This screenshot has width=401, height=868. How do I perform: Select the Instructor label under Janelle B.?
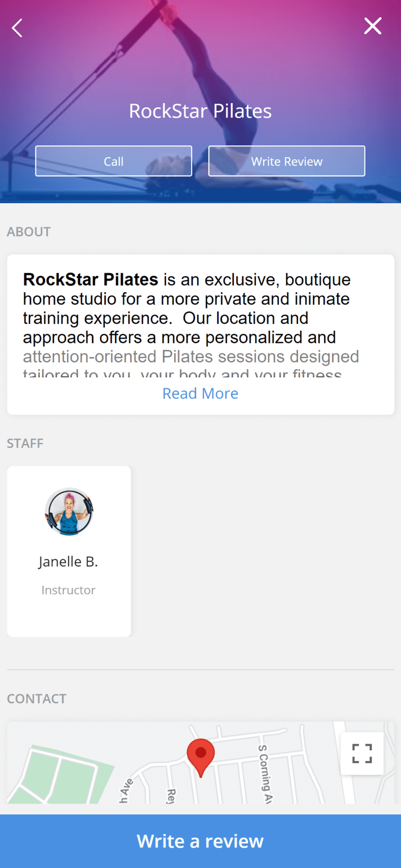[x=68, y=590]
